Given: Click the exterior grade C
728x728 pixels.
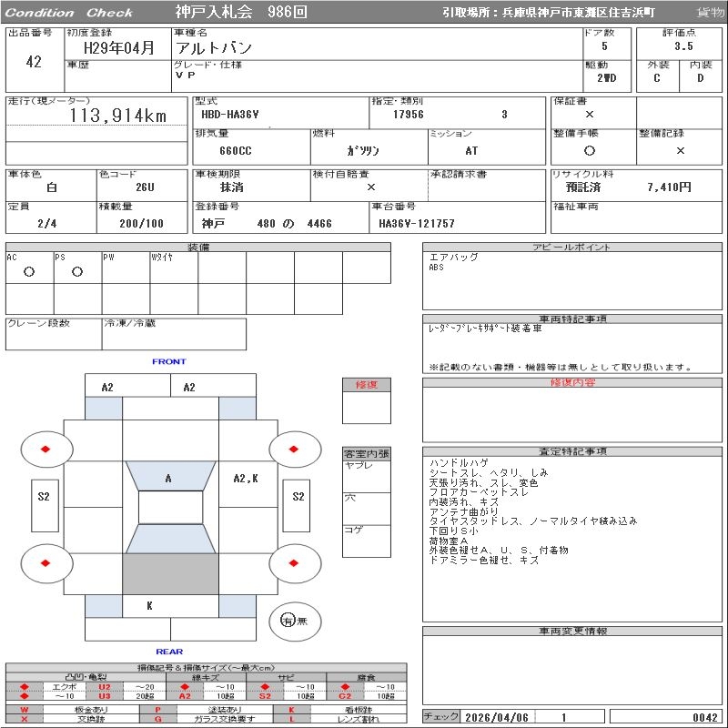Looking at the screenshot, I should click(x=656, y=78).
